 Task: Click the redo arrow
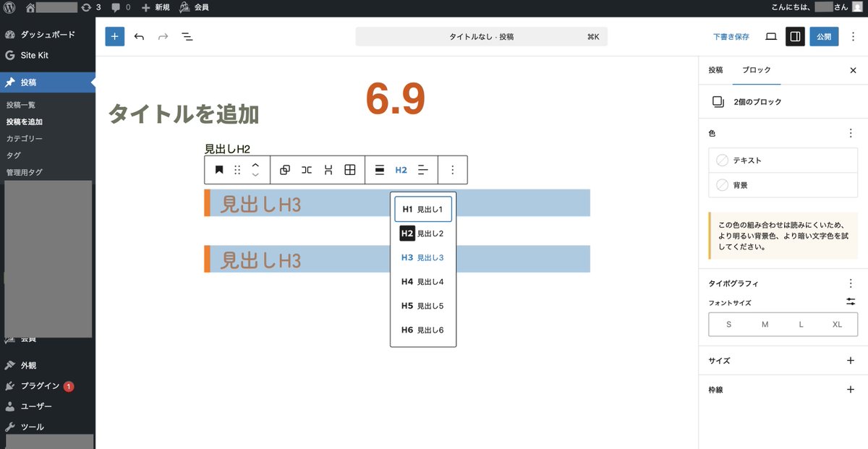[163, 36]
